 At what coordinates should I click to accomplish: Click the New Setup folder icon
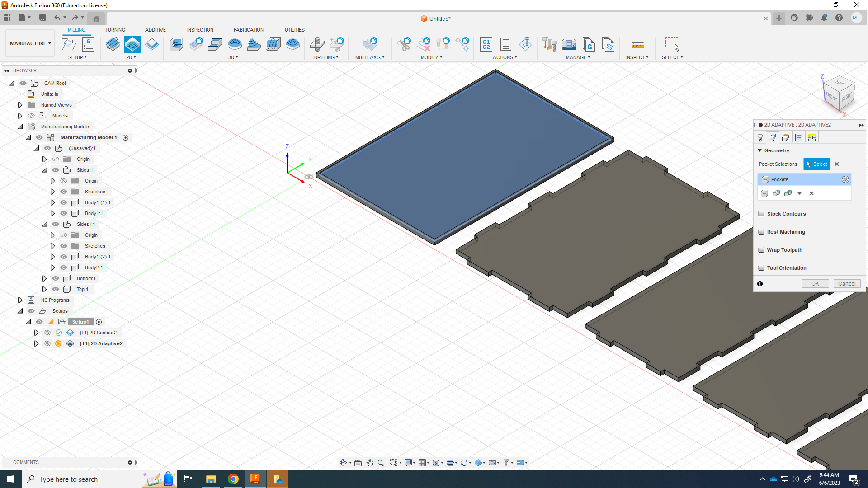69,44
